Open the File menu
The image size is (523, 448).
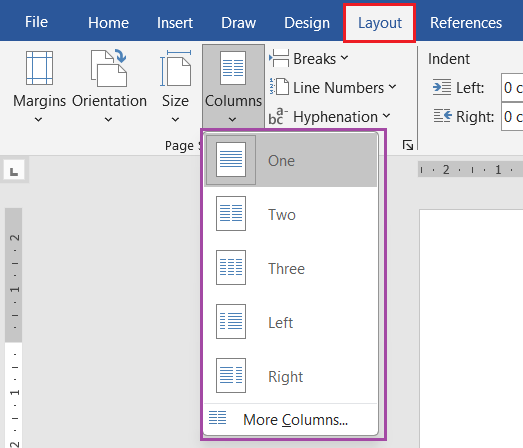[x=37, y=22]
